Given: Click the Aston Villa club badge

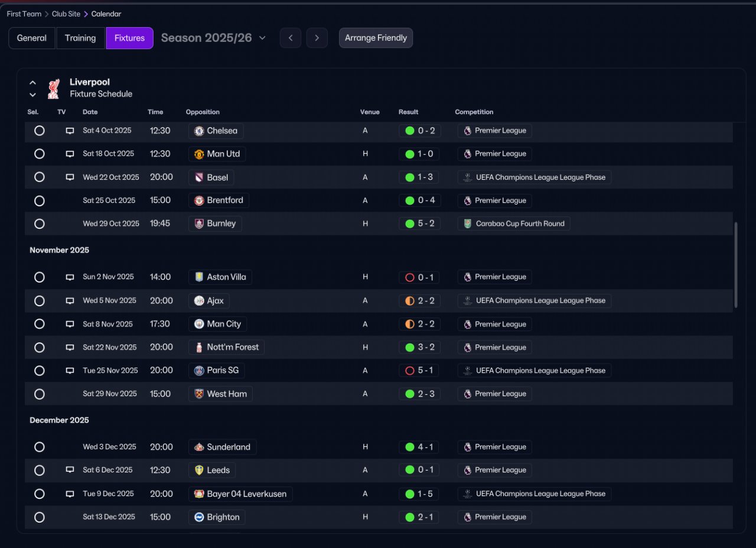Looking at the screenshot, I should (199, 277).
